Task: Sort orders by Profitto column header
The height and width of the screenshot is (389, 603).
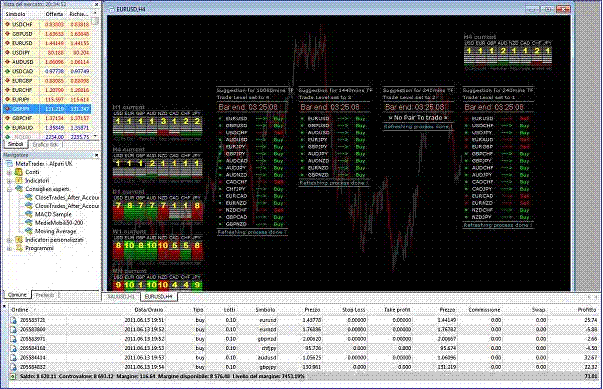Action: click(587, 309)
